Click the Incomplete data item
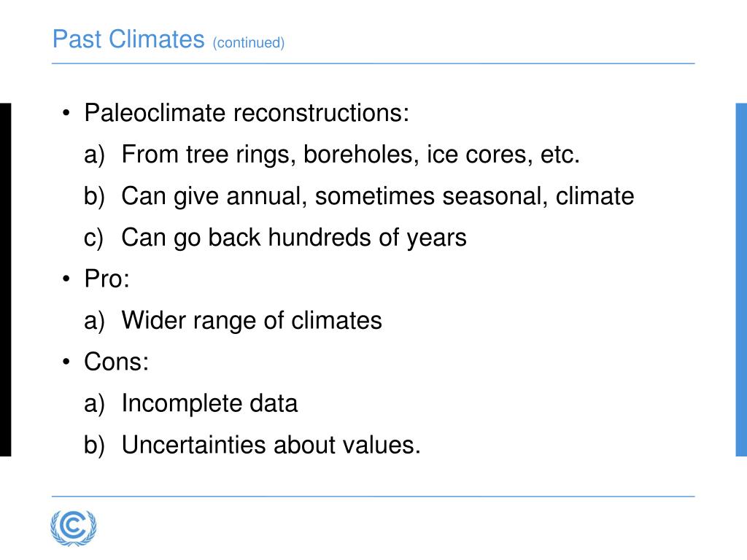Viewport: 747px width, 560px height. [x=209, y=404]
